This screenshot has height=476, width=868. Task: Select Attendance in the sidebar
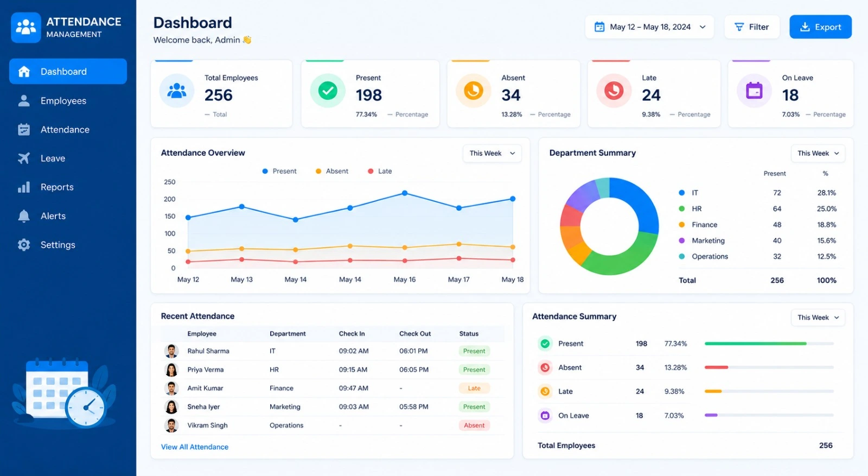68,129
